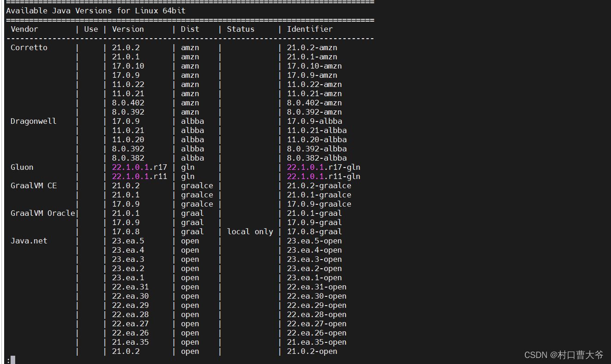Screen dimensions: 611x364
Task: Select the GraalVM CE vendor row
Action: coord(33,185)
